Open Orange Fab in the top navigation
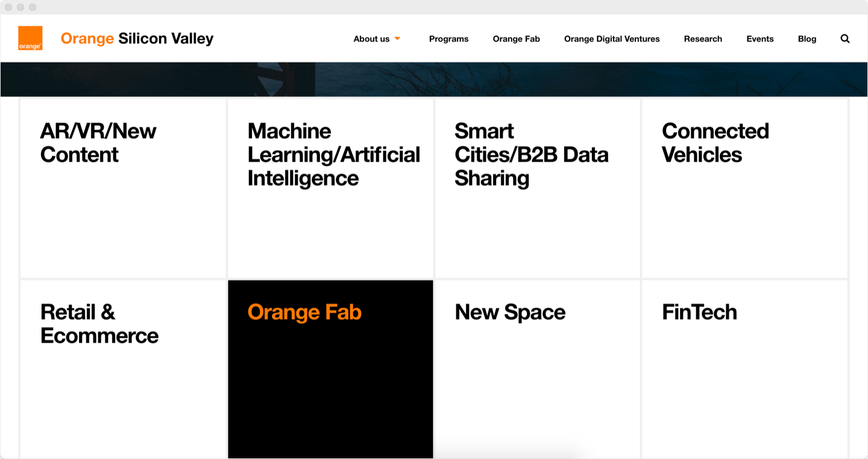Image resolution: width=868 pixels, height=459 pixels. [x=516, y=39]
